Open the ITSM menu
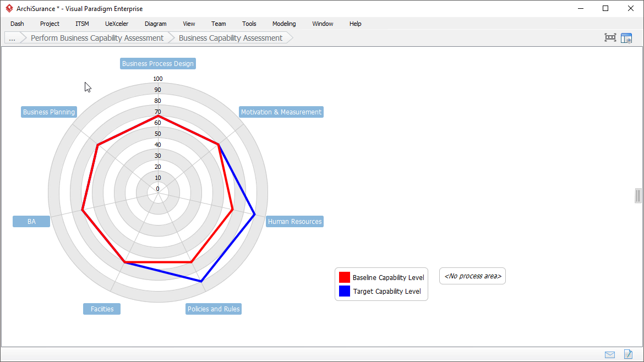 81,24
